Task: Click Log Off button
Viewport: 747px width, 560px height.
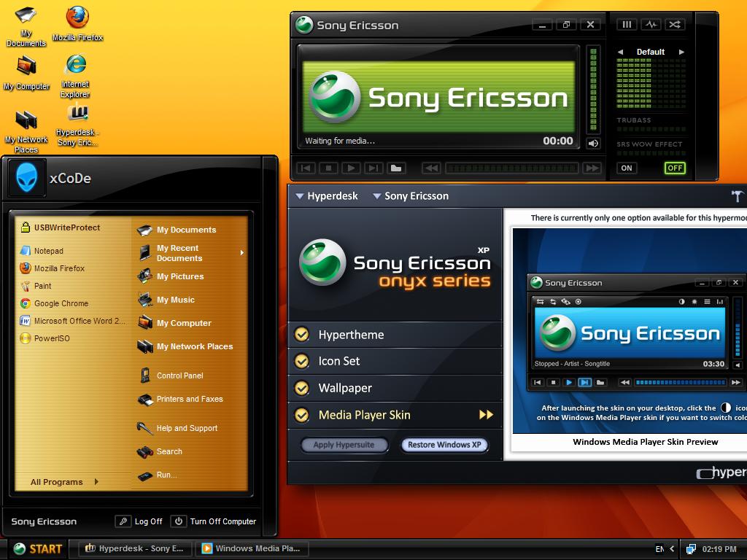Action: click(x=139, y=521)
